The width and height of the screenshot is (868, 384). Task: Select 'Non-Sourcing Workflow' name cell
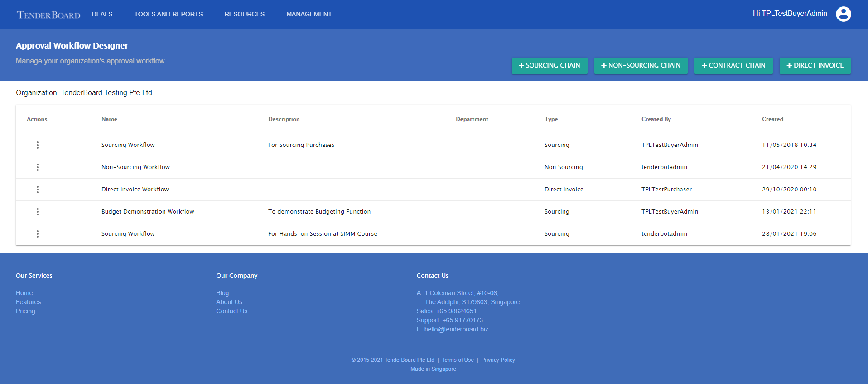tap(135, 167)
